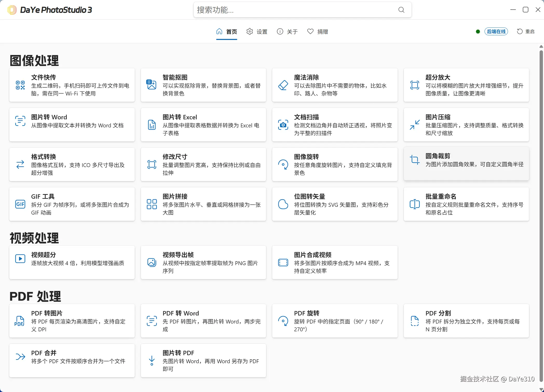544x392 pixels.
Task: Open the PDF 旋转 card title
Action: point(307,313)
